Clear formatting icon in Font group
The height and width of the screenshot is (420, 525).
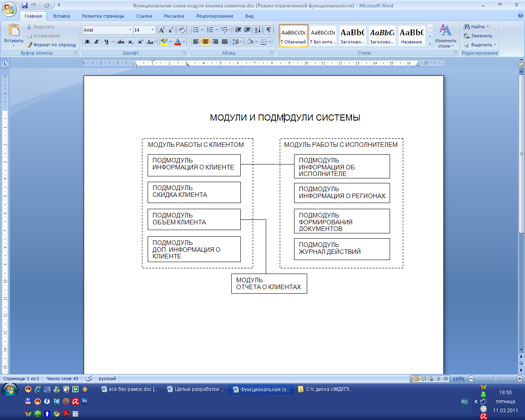tap(182, 30)
